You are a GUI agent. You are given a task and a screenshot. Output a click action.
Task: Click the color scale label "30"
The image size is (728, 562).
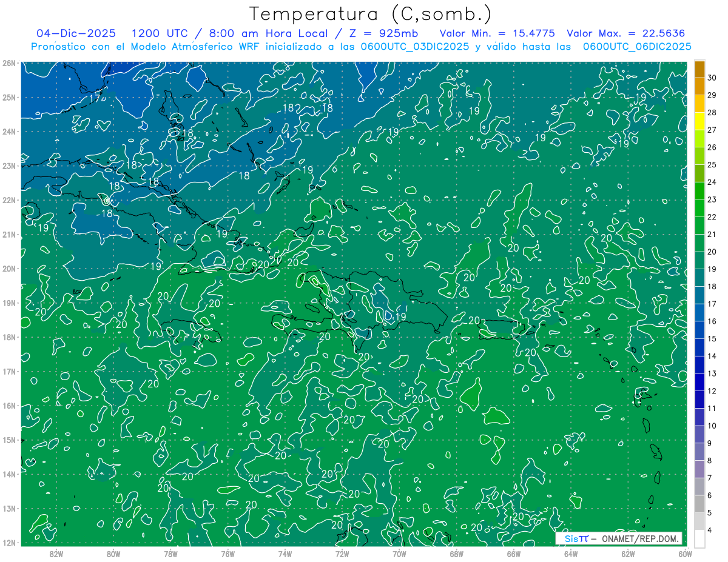point(712,78)
